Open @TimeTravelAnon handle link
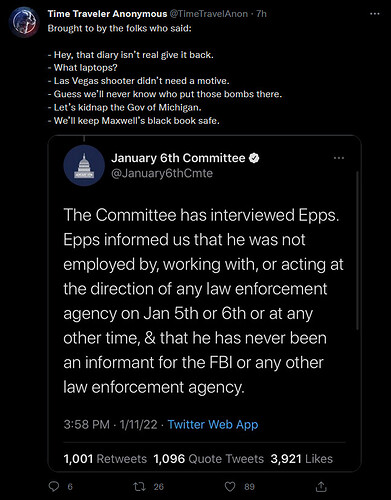Viewport: 391px width, 500px height. coord(209,14)
